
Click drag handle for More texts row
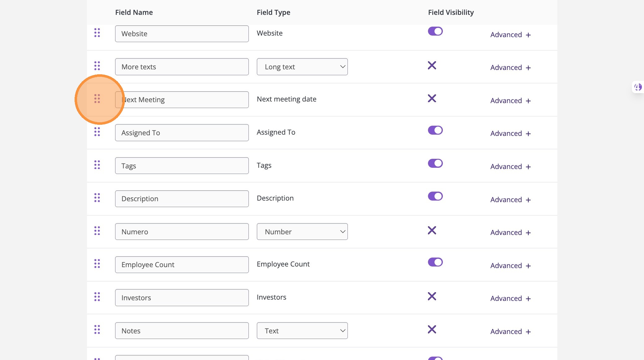97,66
